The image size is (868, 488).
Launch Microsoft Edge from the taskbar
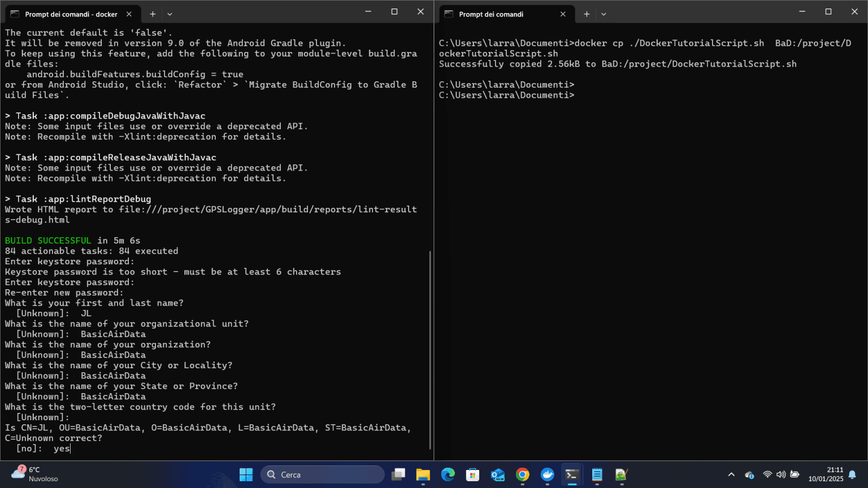tap(448, 474)
